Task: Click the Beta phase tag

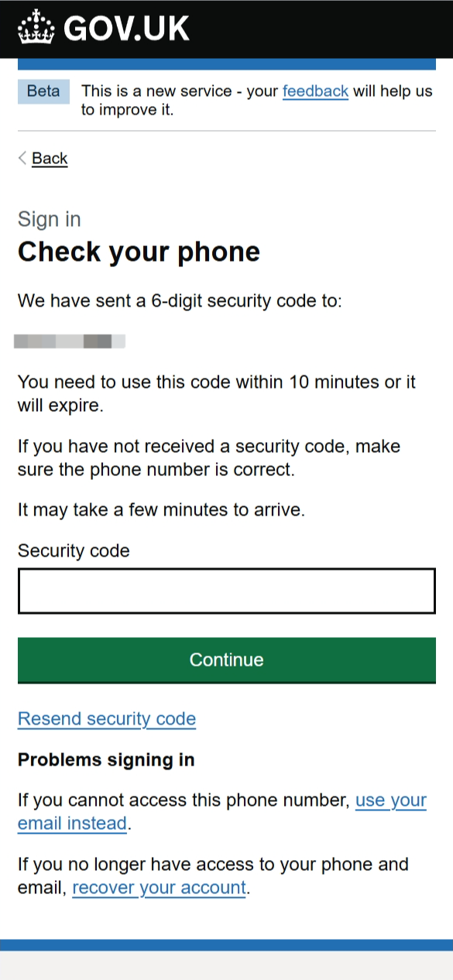Action: tap(43, 91)
